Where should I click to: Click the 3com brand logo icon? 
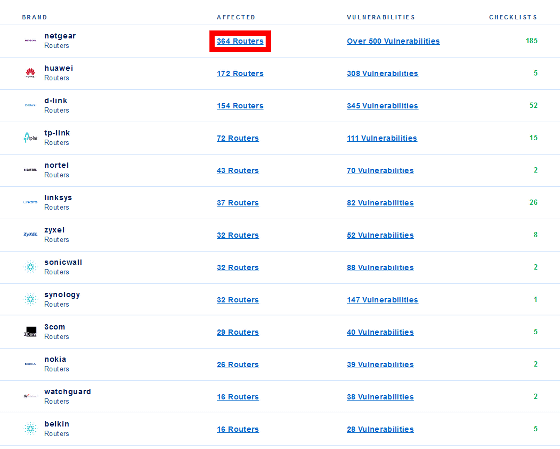30,331
